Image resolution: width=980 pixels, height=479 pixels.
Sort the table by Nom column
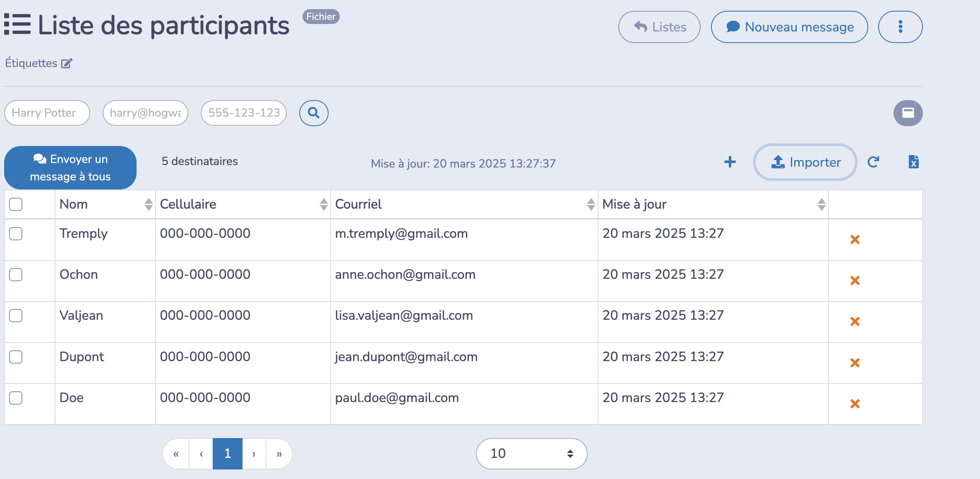[106, 204]
